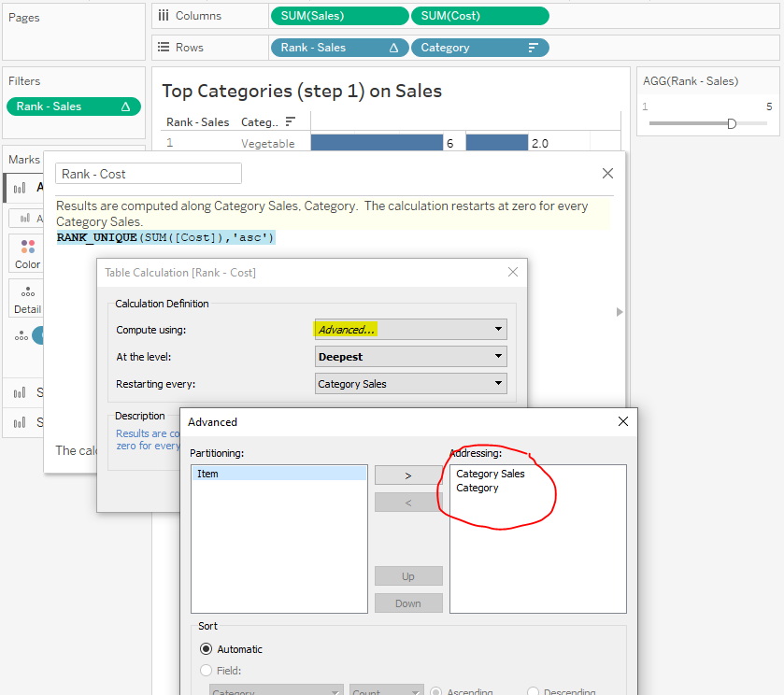
Task: Close the Rank - Cost calculation editor
Action: pos(607,173)
